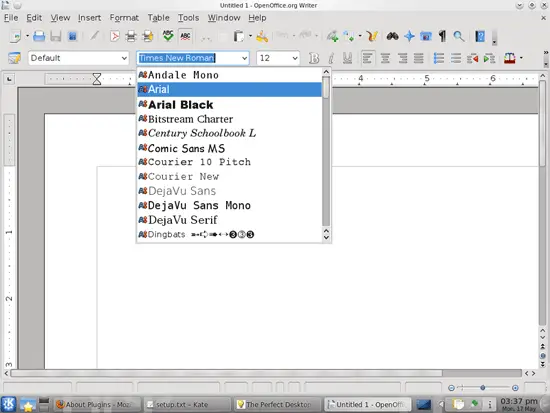Switch to setup.txt – Kate taskbar window

(187, 405)
